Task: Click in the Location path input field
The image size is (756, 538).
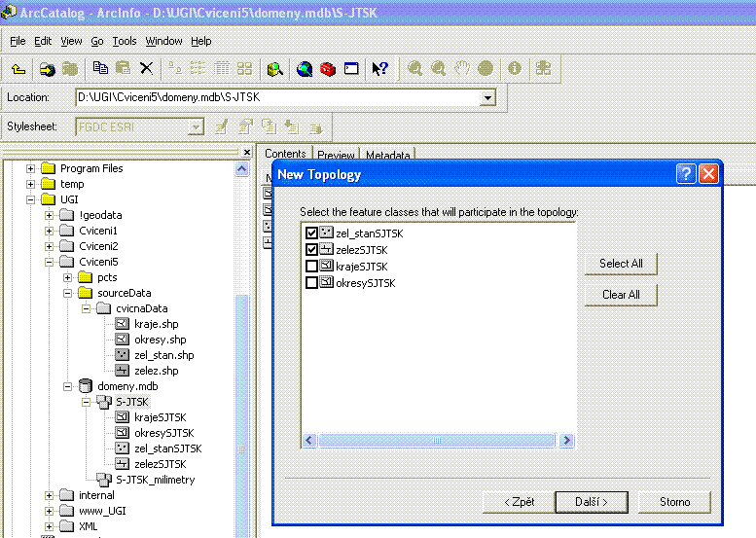Action: (278, 98)
